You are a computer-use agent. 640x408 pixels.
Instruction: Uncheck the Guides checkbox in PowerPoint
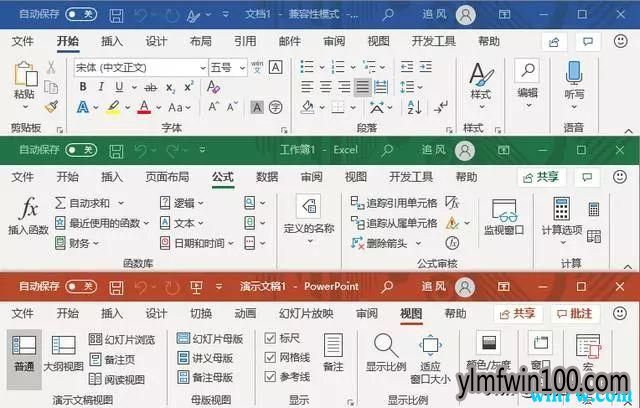tap(270, 377)
